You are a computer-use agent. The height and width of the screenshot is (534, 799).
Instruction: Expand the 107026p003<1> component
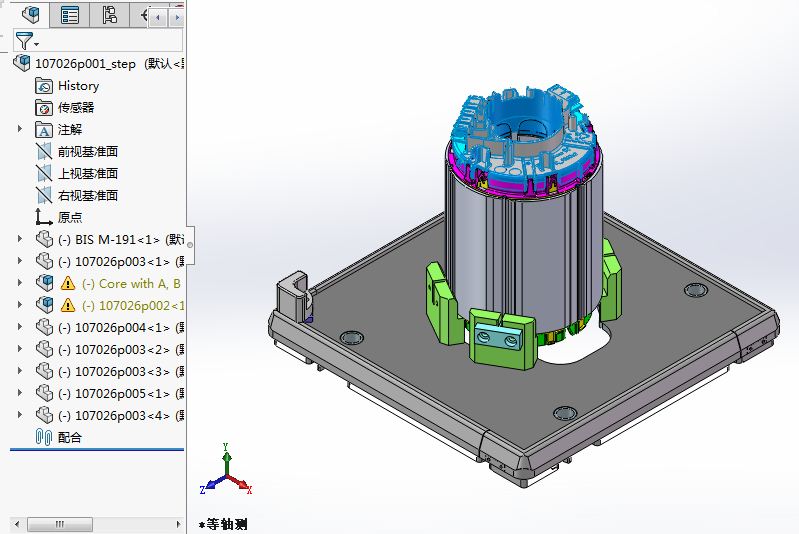point(20,260)
